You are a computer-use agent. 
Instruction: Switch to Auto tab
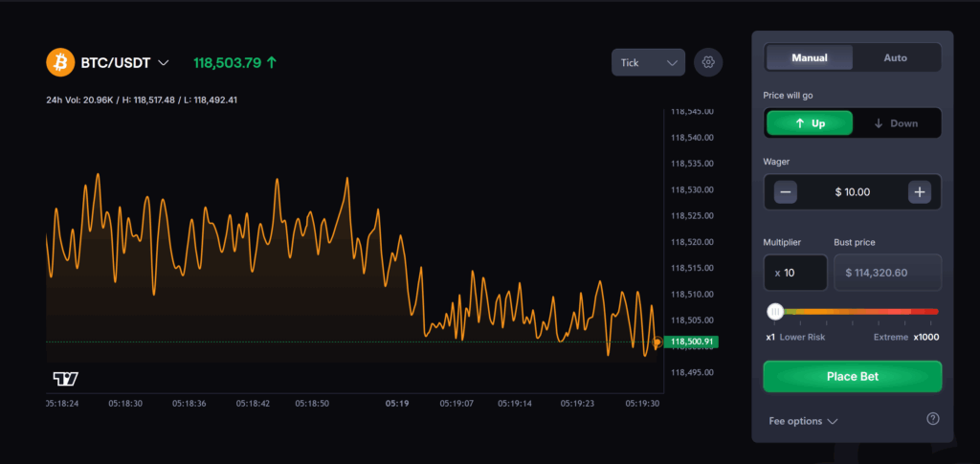[895, 57]
